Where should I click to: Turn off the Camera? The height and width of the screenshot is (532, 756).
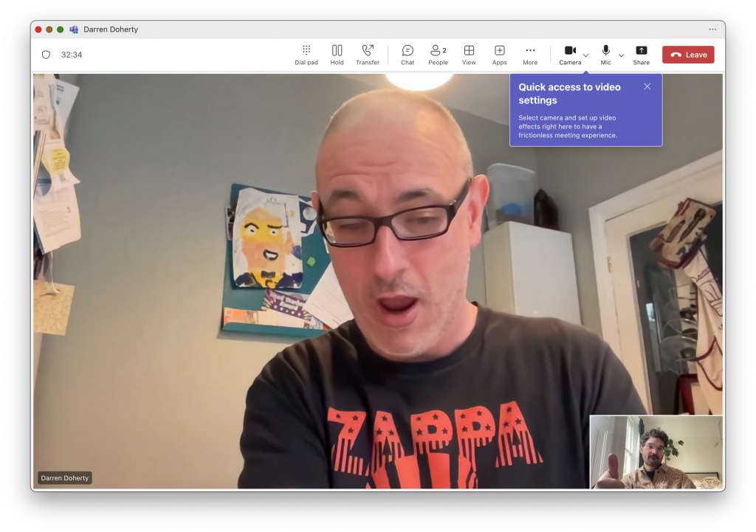coord(570,55)
